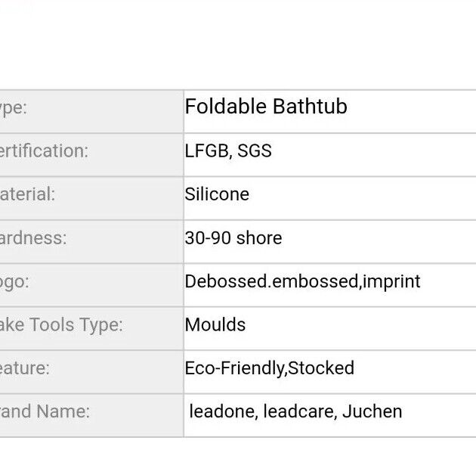Click the Logo label cell
This screenshot has width=476, height=459.
tap(91, 285)
